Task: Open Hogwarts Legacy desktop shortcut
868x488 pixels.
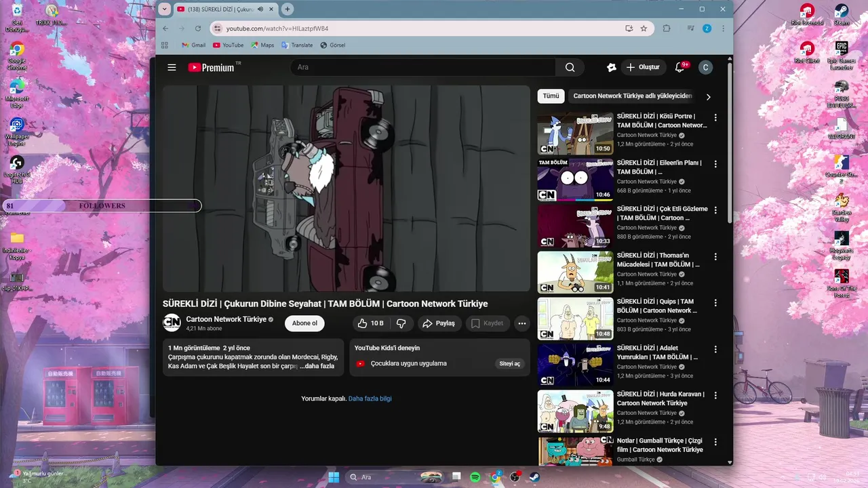Action: (x=841, y=245)
